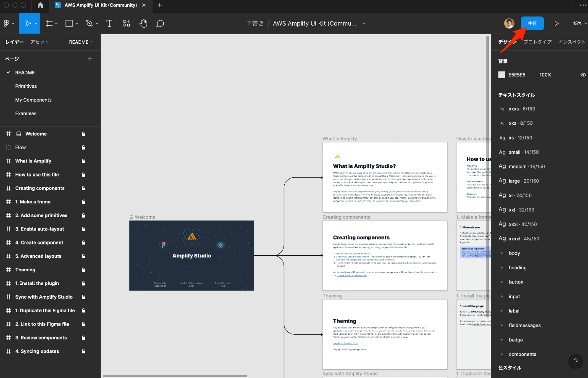Toggle lock on How to use this file layer

pos(83,175)
